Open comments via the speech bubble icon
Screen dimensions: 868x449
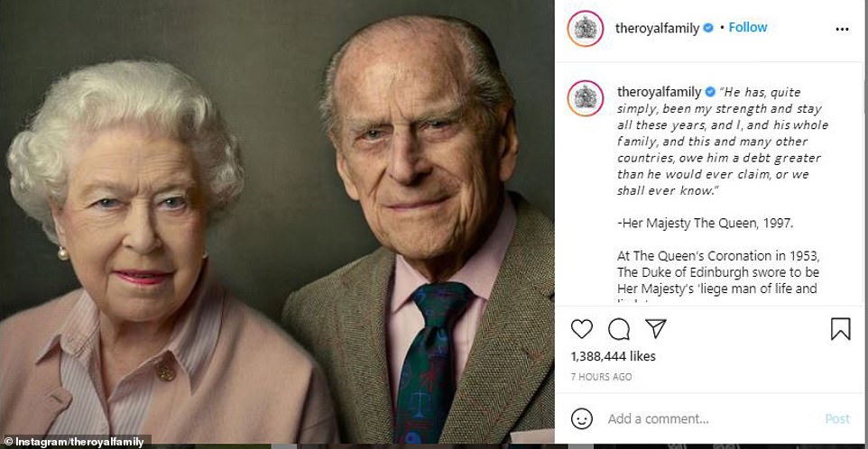[x=619, y=329]
